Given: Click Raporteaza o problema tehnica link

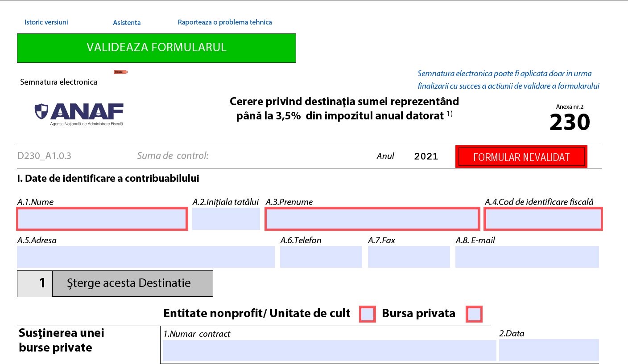Looking at the screenshot, I should point(225,22).
